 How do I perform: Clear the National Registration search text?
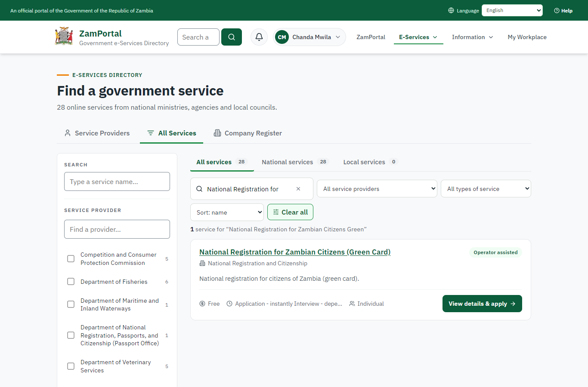click(298, 189)
